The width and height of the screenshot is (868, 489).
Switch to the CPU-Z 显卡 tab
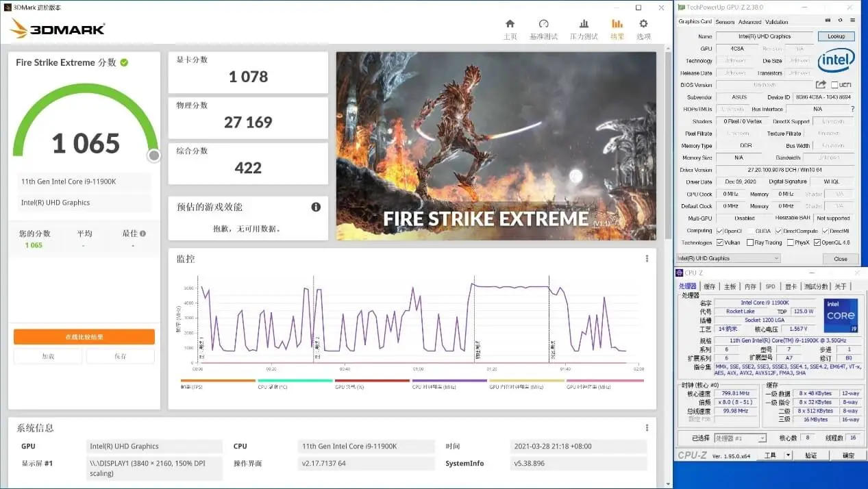(x=791, y=286)
